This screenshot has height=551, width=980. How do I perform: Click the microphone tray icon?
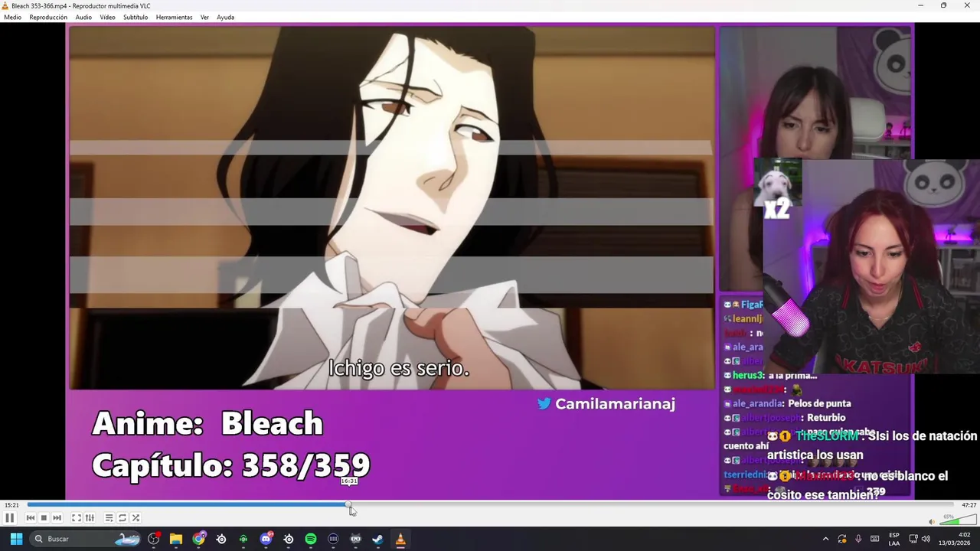pos(858,539)
